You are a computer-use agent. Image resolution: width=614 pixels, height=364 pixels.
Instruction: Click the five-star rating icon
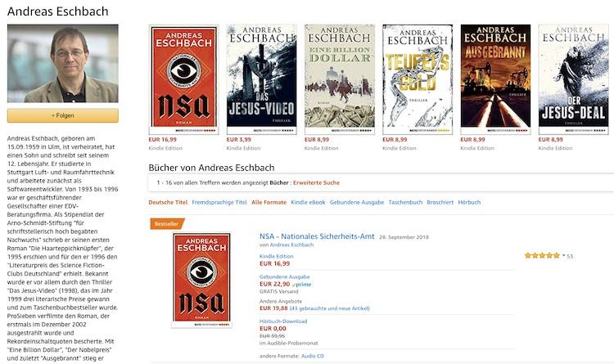tap(542, 255)
